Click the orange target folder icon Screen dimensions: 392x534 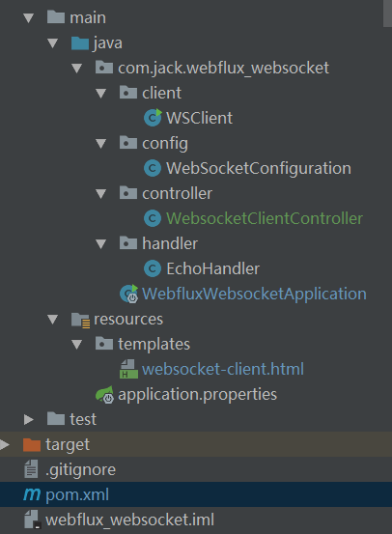click(x=32, y=444)
